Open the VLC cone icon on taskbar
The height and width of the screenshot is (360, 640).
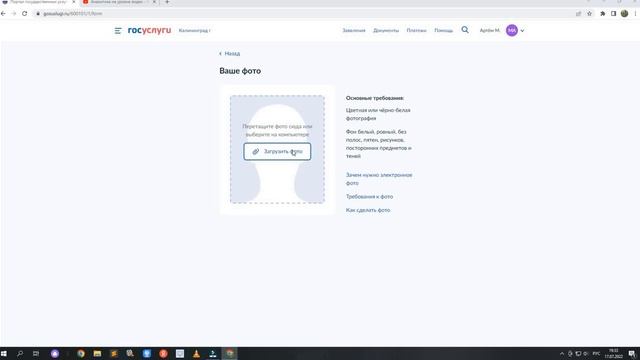pyautogui.click(x=196, y=354)
